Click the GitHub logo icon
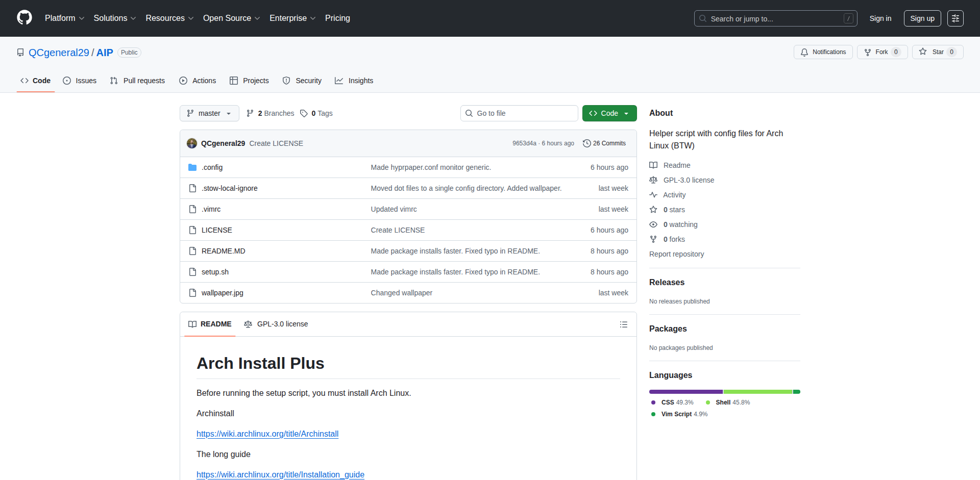This screenshot has width=980, height=480. point(24,18)
